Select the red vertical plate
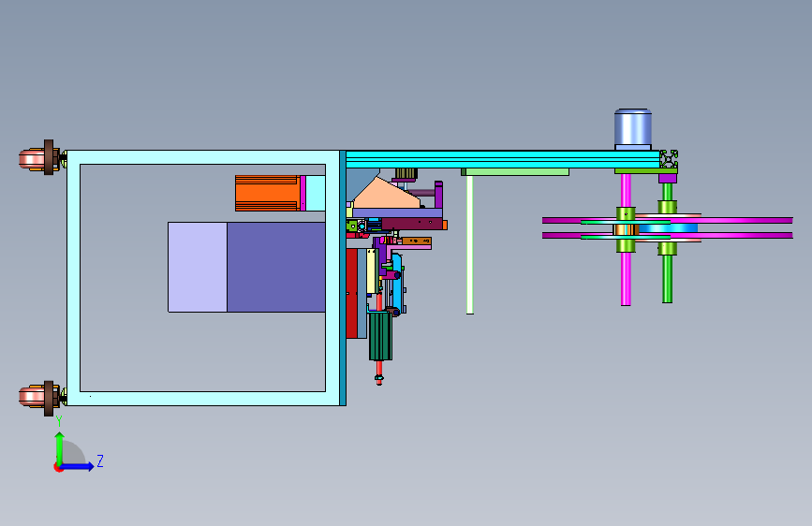Image resolution: width=812 pixels, height=526 pixels. [351, 294]
